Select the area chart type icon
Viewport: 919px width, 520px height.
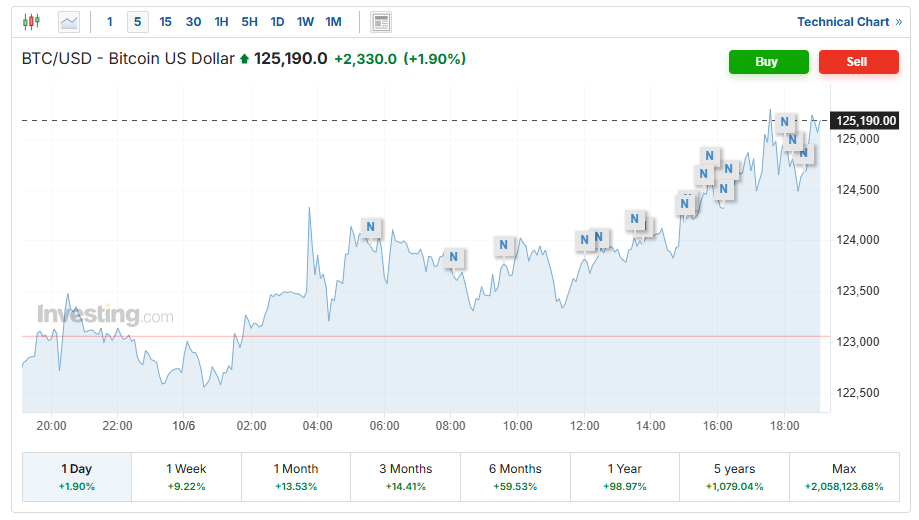coord(69,21)
